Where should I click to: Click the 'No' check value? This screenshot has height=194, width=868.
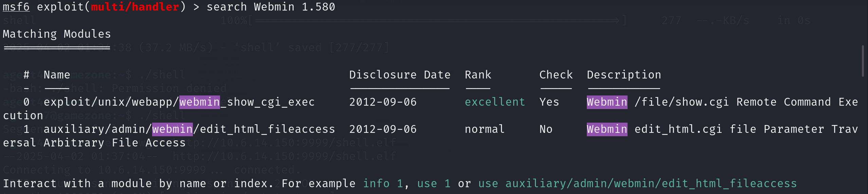pyautogui.click(x=546, y=129)
